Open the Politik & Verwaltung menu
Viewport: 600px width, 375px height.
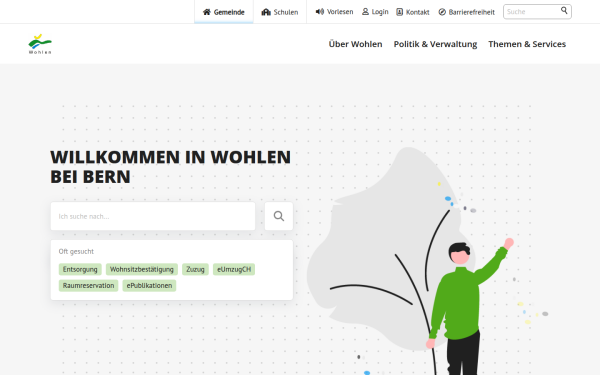(x=435, y=44)
